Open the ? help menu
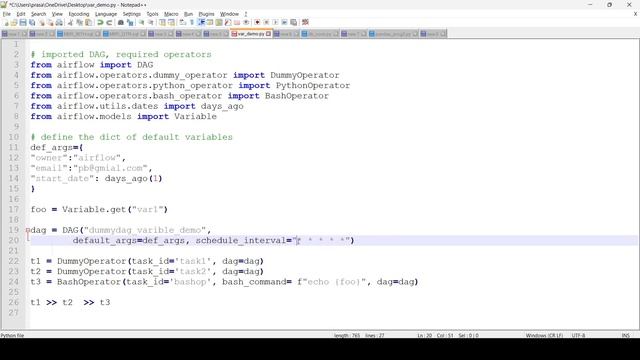 pos(246,14)
